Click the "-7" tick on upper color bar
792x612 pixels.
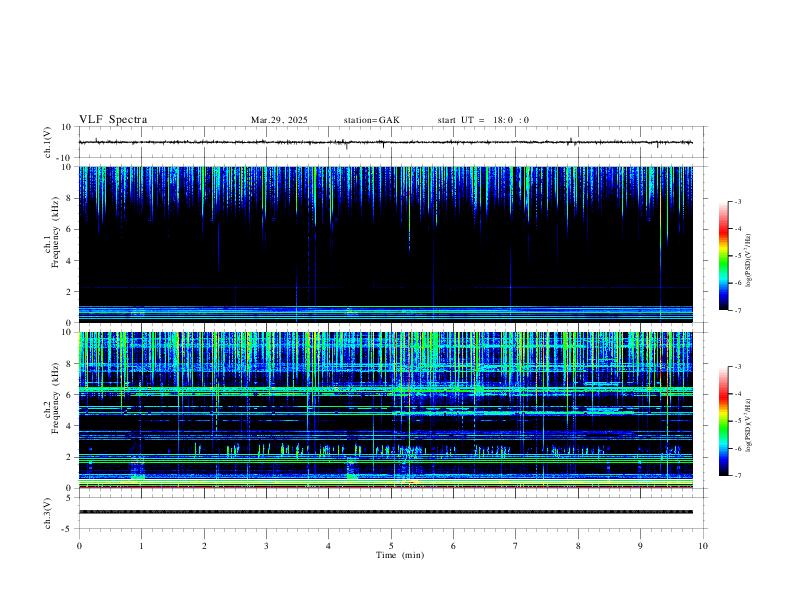pos(738,311)
